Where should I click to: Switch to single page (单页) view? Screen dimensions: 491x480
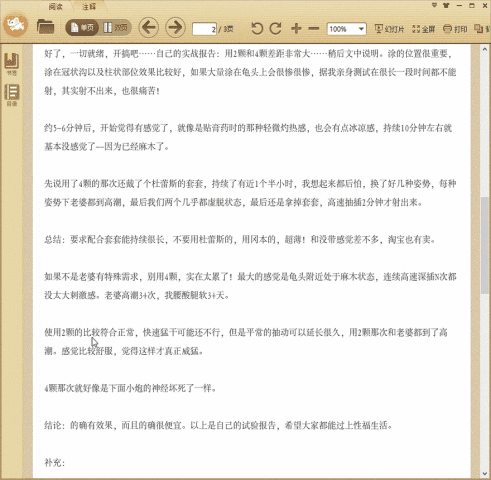point(82,28)
